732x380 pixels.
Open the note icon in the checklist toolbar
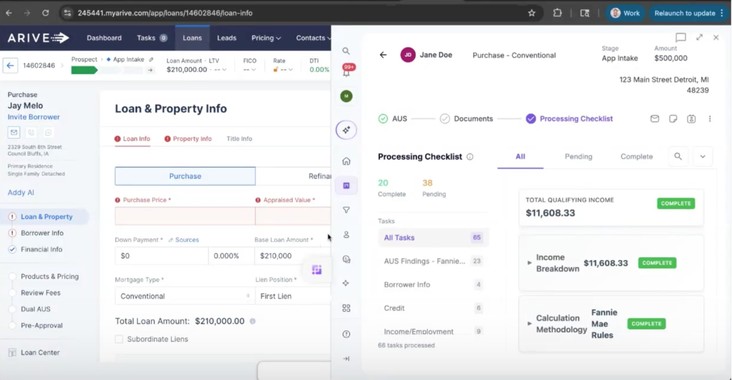point(673,119)
